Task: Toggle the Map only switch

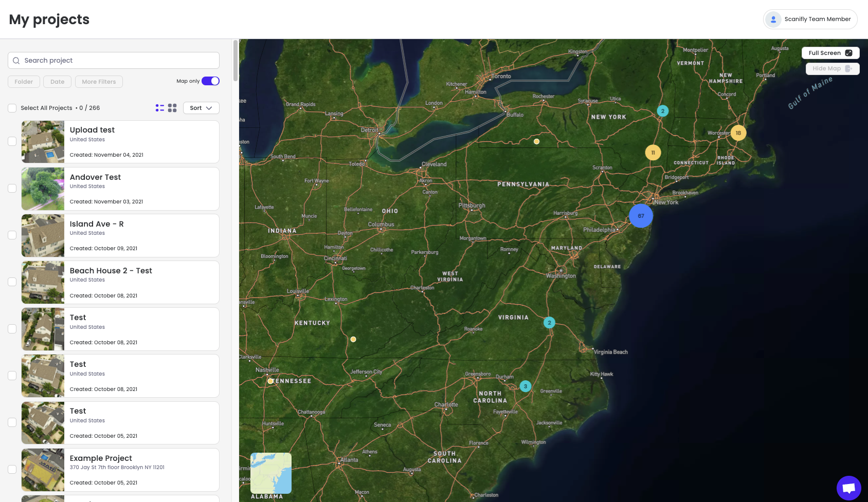Action: (210, 81)
